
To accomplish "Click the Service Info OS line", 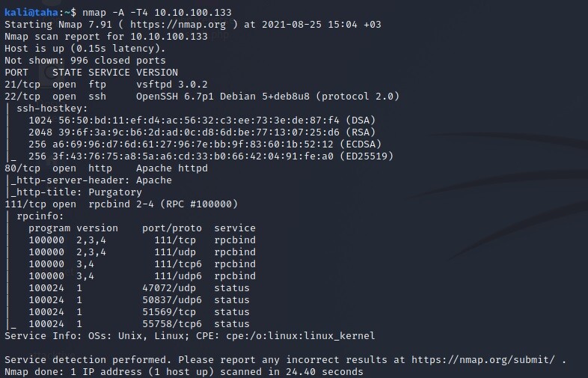I will pyautogui.click(x=189, y=335).
